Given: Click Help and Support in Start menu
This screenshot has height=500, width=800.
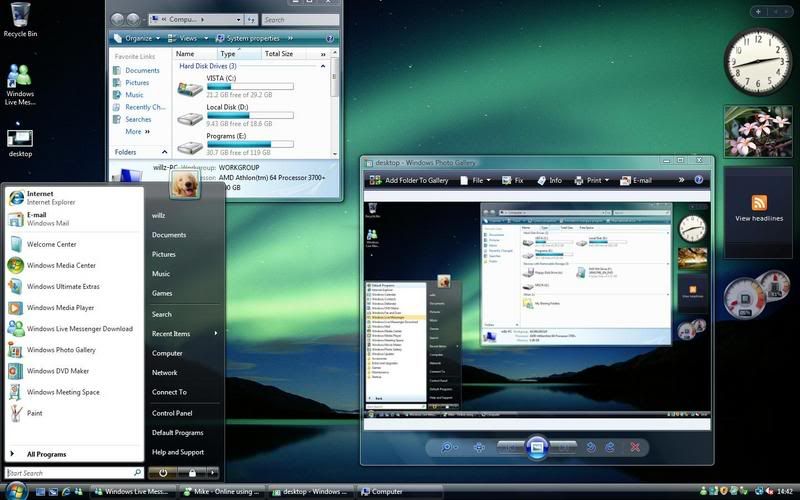Looking at the screenshot, I should pyautogui.click(x=178, y=452).
